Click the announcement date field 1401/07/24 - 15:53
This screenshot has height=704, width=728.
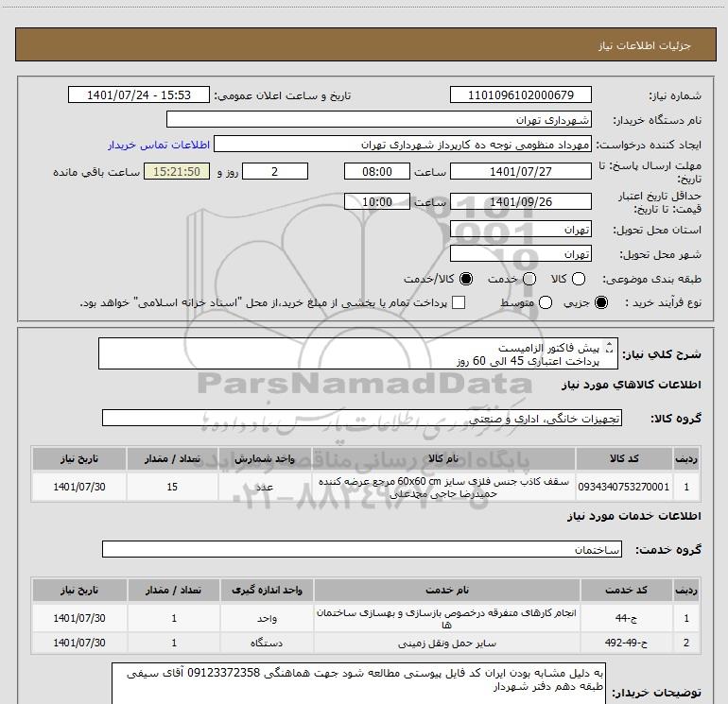pyautogui.click(x=139, y=94)
